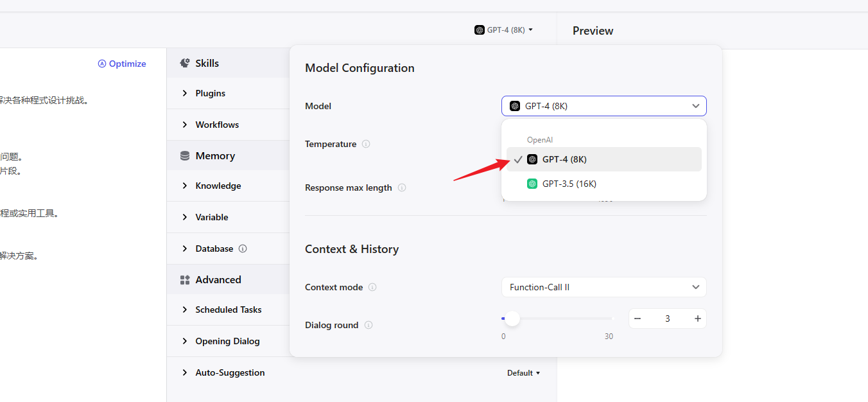Image resolution: width=868 pixels, height=402 pixels.
Task: Click the Database info icon
Action: (x=243, y=249)
